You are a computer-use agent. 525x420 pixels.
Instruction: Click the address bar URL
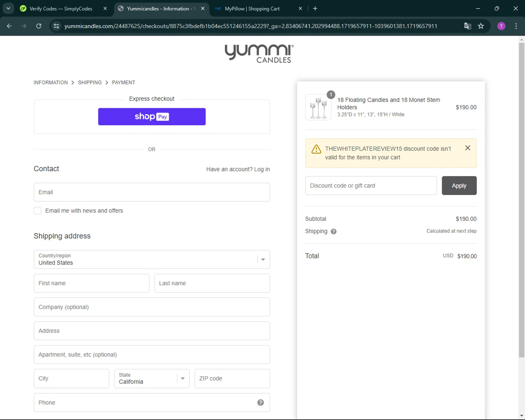(x=251, y=26)
